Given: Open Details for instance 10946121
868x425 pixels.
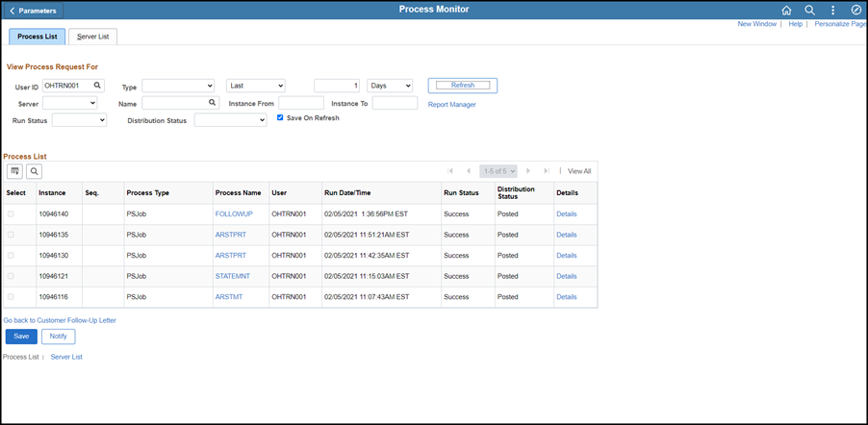Looking at the screenshot, I should (x=566, y=276).
